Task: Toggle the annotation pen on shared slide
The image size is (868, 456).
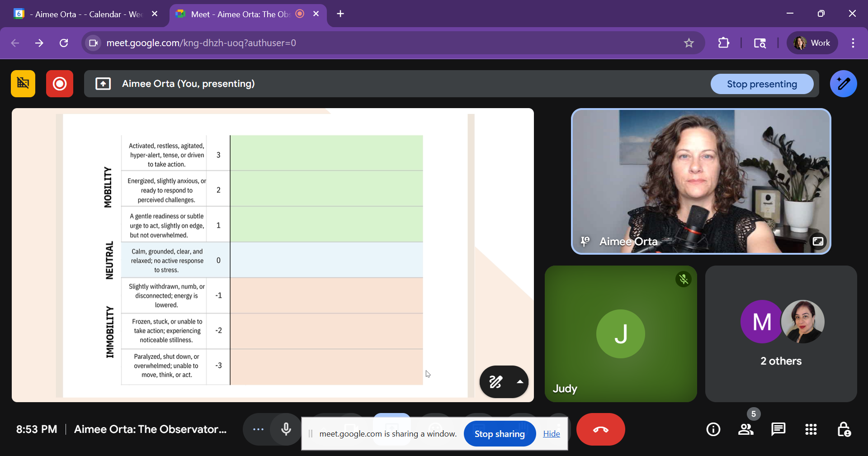Action: (x=496, y=382)
